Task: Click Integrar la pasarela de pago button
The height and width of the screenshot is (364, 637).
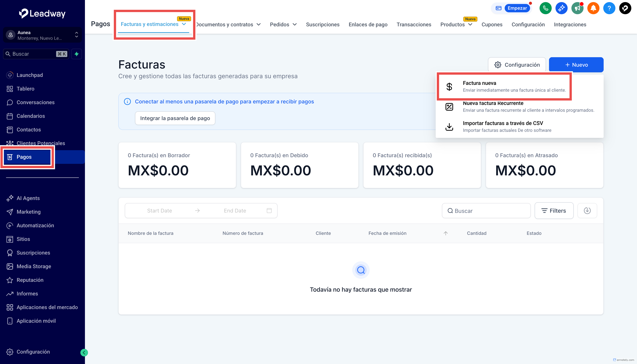Action: coord(175,118)
